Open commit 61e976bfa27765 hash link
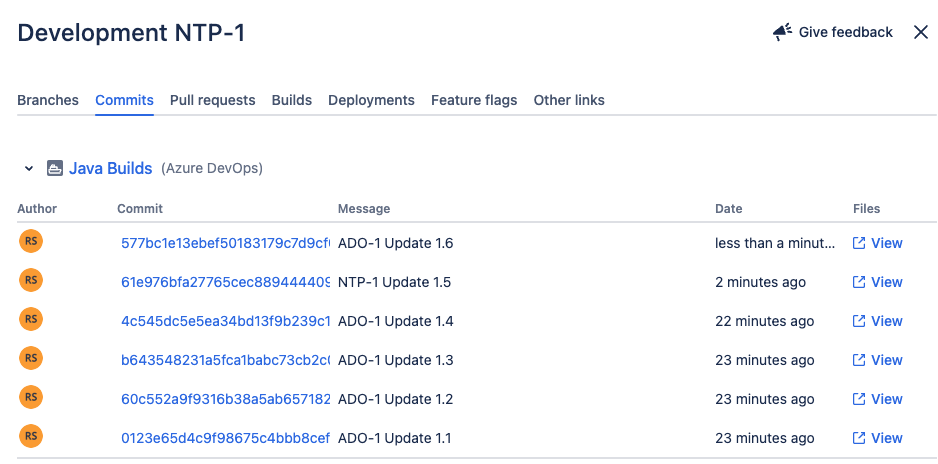This screenshot has width=938, height=464. point(225,282)
